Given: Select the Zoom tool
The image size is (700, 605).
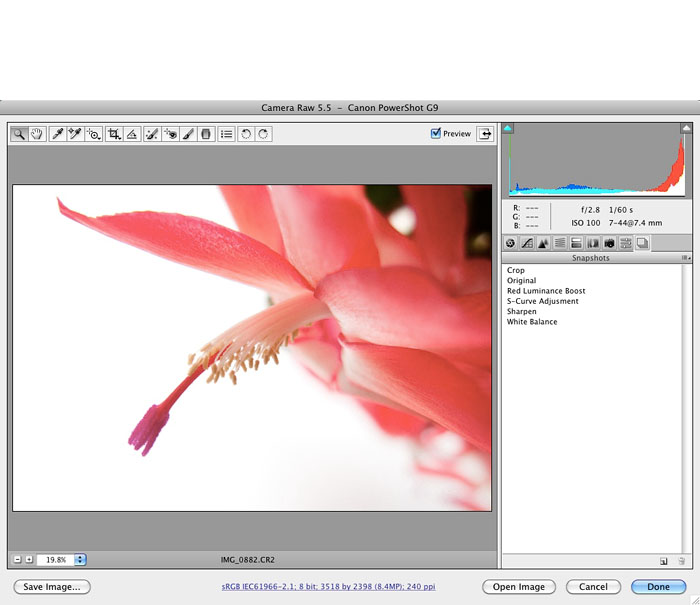Looking at the screenshot, I should [19, 134].
